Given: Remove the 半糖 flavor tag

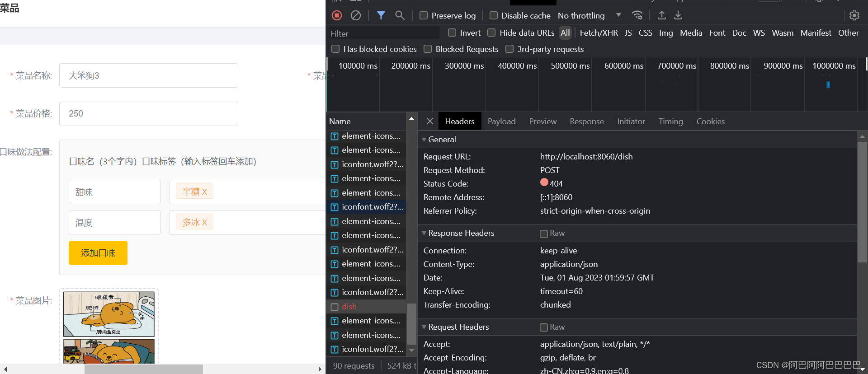Looking at the screenshot, I should pyautogui.click(x=204, y=192).
